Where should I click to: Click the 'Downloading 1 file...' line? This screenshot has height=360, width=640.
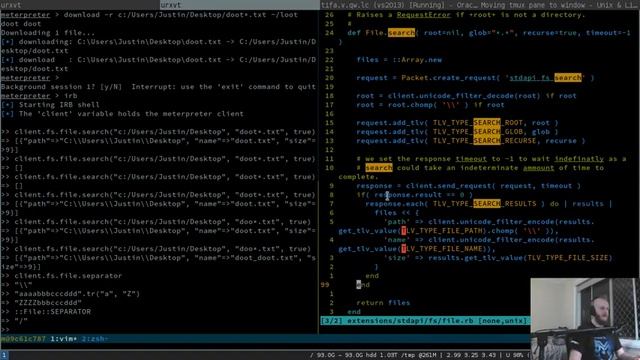48,33
